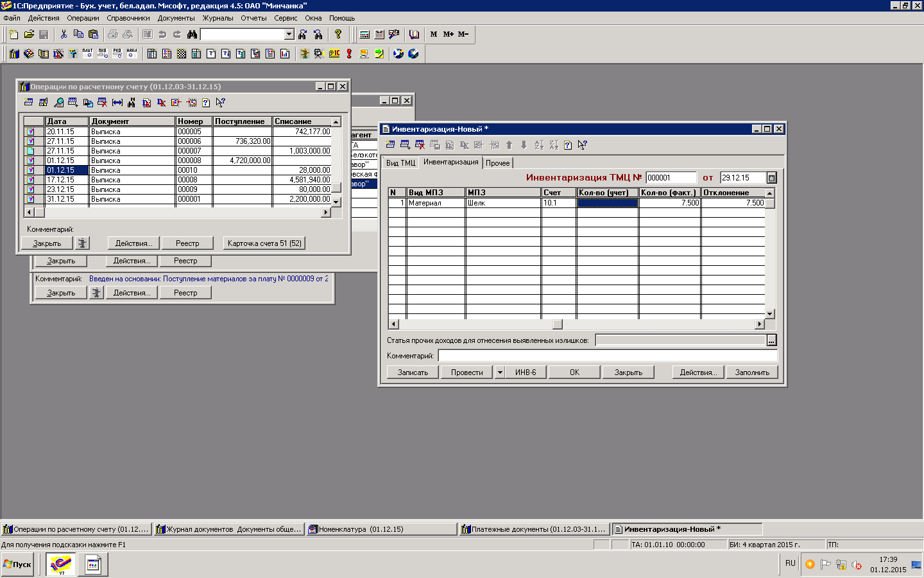
Task: Click the НАКЛ invoice toolbar icon
Action: [x=132, y=54]
